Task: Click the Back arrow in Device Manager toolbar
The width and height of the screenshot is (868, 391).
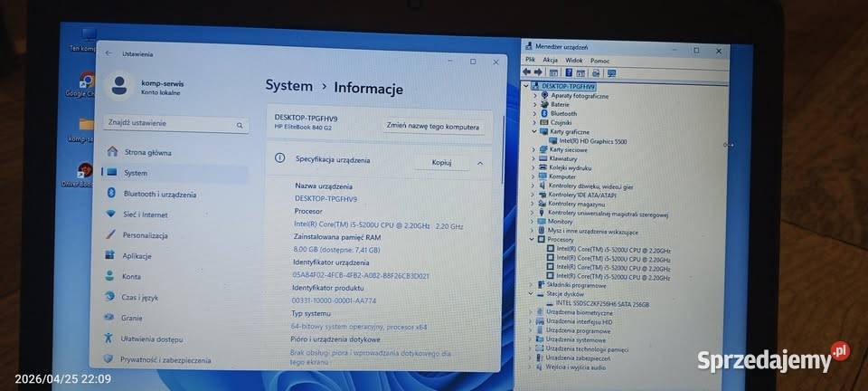Action: click(526, 72)
